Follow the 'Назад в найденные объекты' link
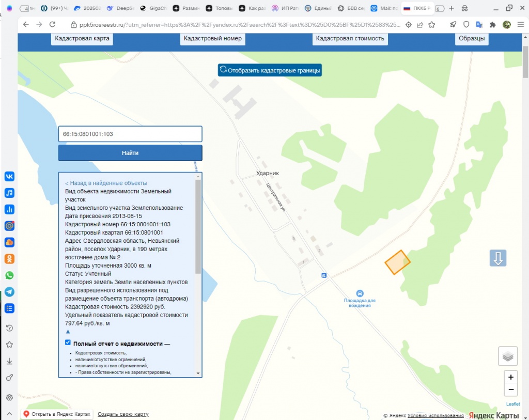 click(106, 183)
